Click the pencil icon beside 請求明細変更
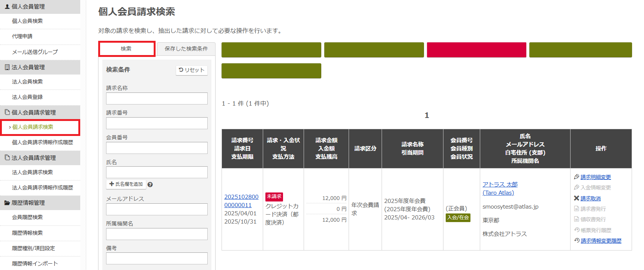Screen dimensions: 644x270 click(x=577, y=177)
